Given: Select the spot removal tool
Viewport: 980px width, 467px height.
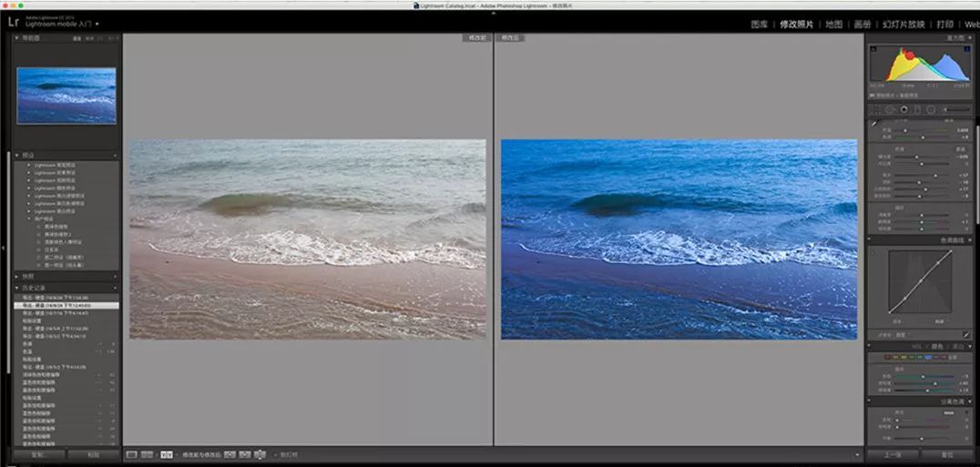Looking at the screenshot, I should [890, 109].
